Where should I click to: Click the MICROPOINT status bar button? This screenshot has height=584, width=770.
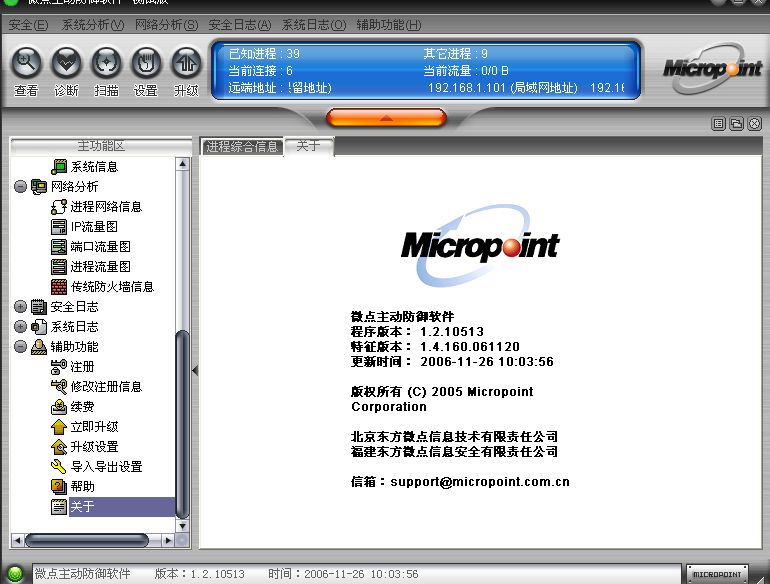(x=717, y=574)
